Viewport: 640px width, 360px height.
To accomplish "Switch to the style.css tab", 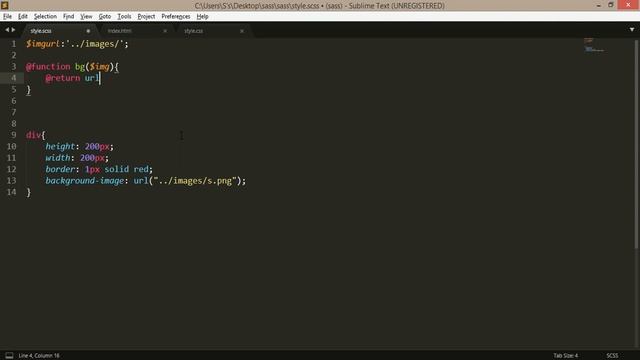I will pyautogui.click(x=193, y=31).
